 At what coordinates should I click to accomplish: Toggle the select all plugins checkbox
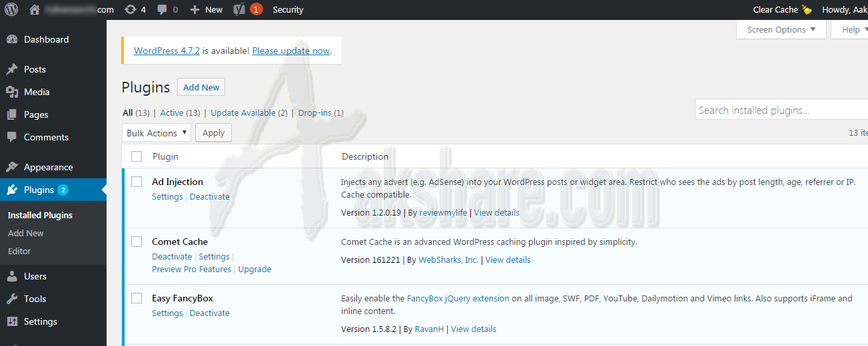tap(137, 156)
